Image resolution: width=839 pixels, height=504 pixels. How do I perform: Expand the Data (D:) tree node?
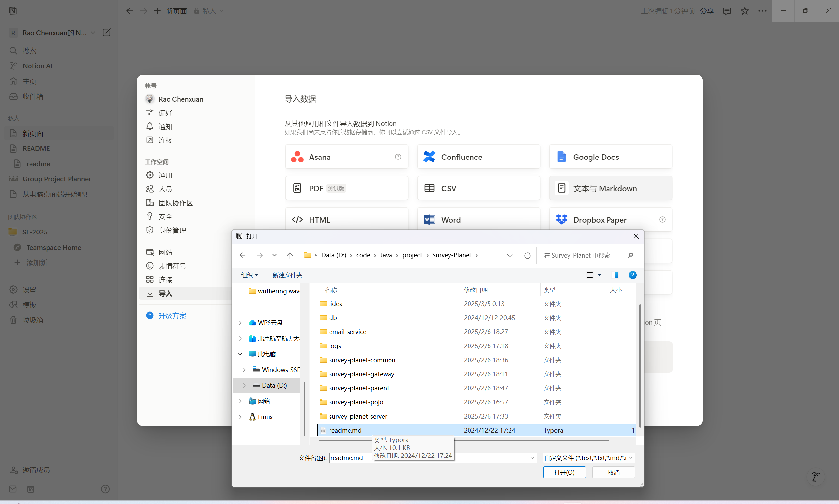[x=244, y=385]
